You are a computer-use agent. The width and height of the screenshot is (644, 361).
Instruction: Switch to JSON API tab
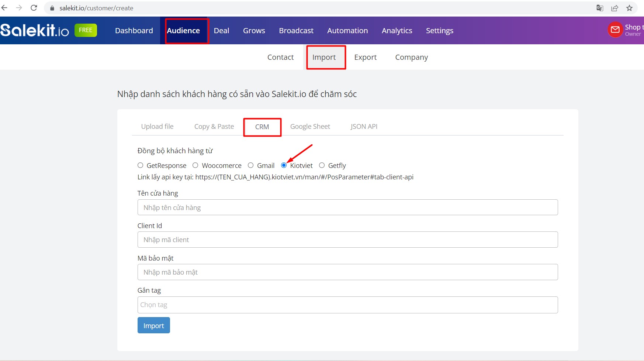point(364,126)
